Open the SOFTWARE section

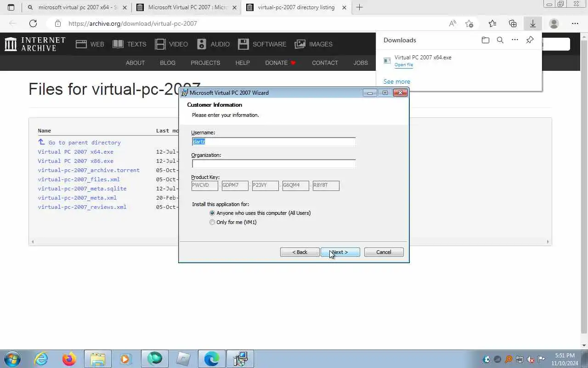coord(262,44)
